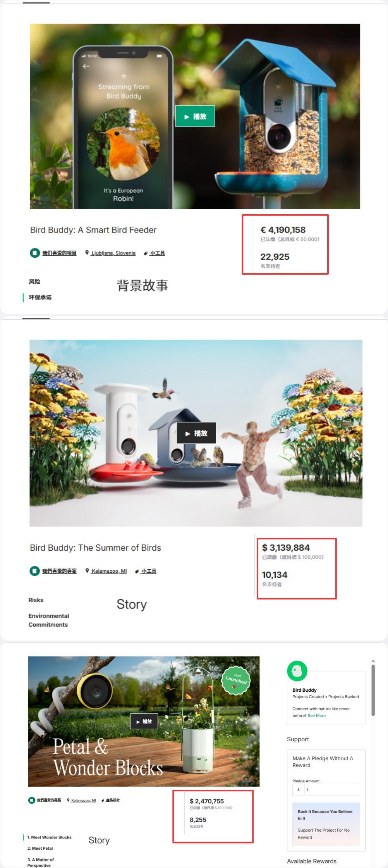The image size is (388, 868).
Task: Select the 风险 section tab
Action: (34, 282)
